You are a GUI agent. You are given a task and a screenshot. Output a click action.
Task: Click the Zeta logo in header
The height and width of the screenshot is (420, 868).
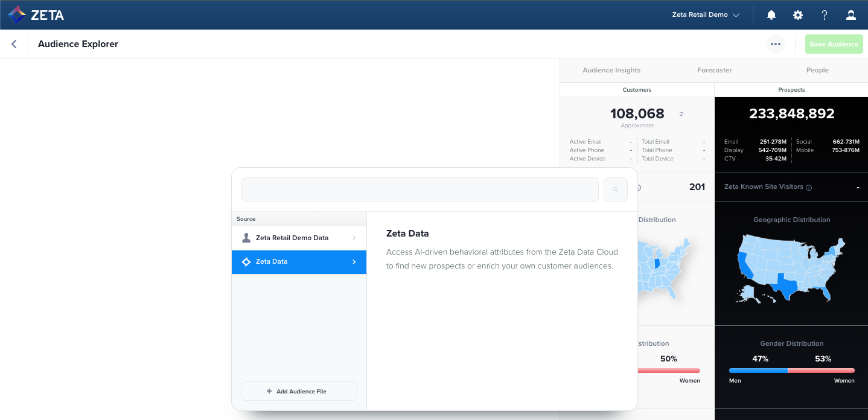point(36,15)
